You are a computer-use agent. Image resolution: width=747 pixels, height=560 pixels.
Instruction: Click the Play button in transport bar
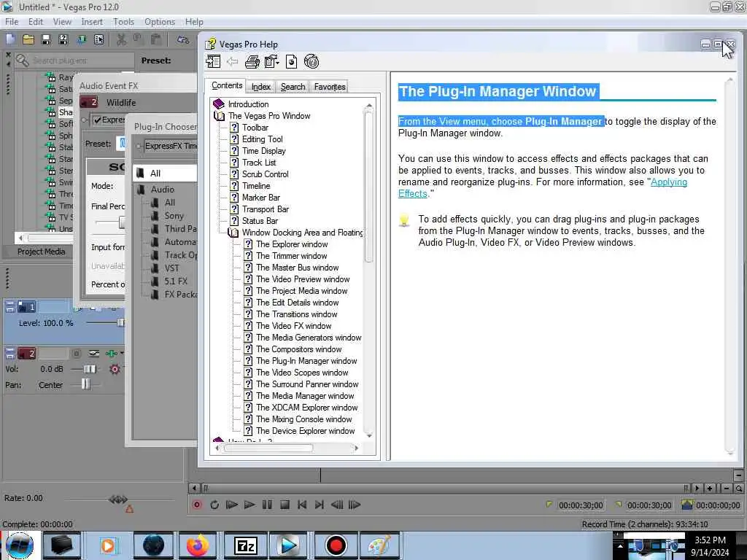(249, 505)
